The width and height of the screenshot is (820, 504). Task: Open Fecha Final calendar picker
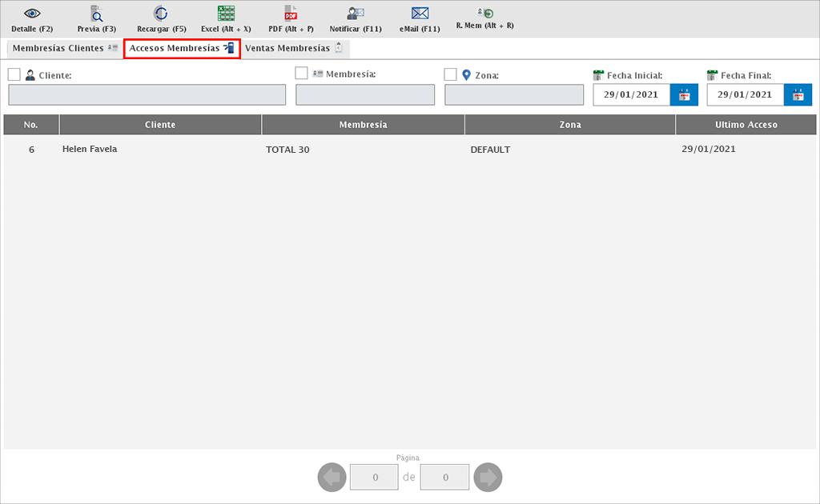pos(798,94)
